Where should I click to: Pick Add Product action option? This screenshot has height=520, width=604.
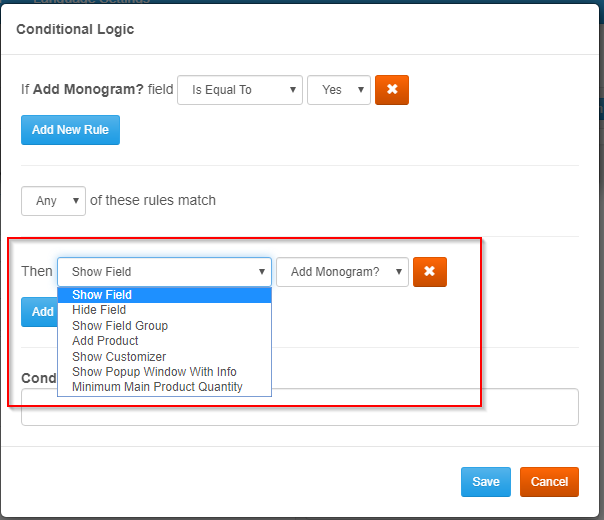tap(164, 341)
